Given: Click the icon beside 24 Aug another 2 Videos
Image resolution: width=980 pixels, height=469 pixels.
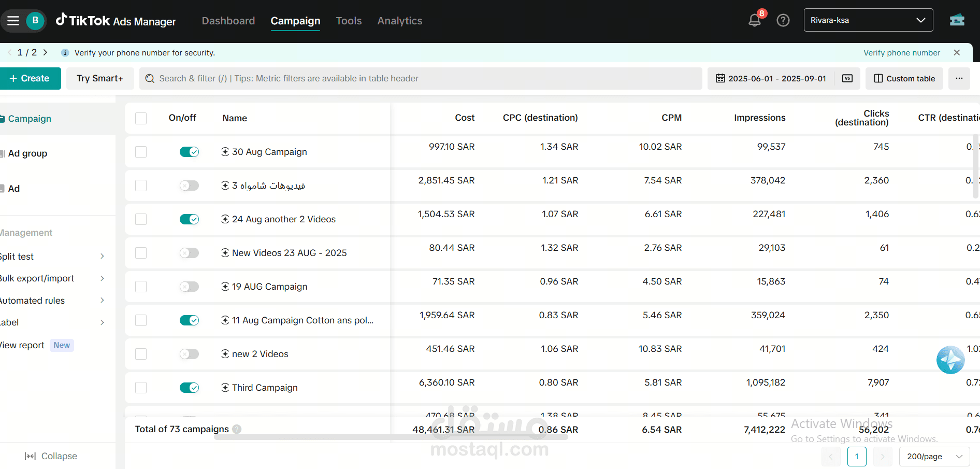Looking at the screenshot, I should point(225,219).
